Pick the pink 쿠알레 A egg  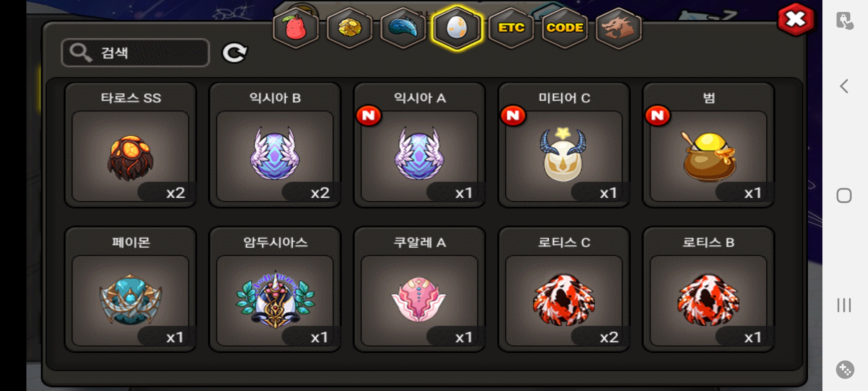[x=420, y=289]
